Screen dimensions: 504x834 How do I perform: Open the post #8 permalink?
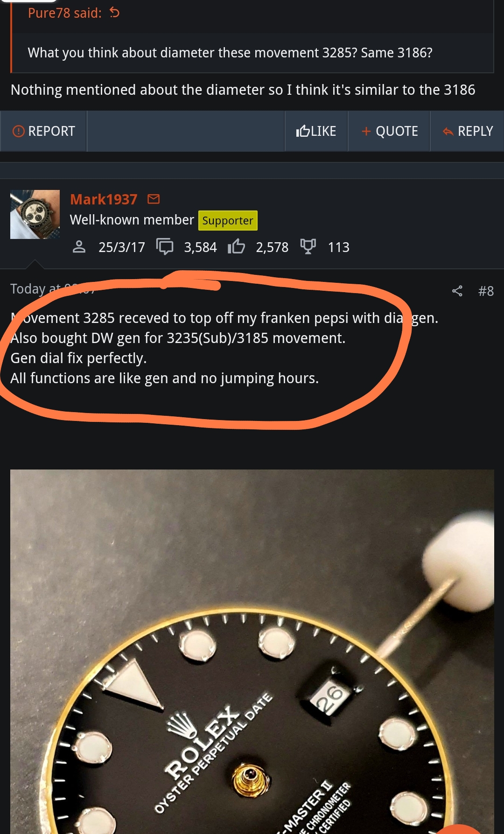[486, 291]
